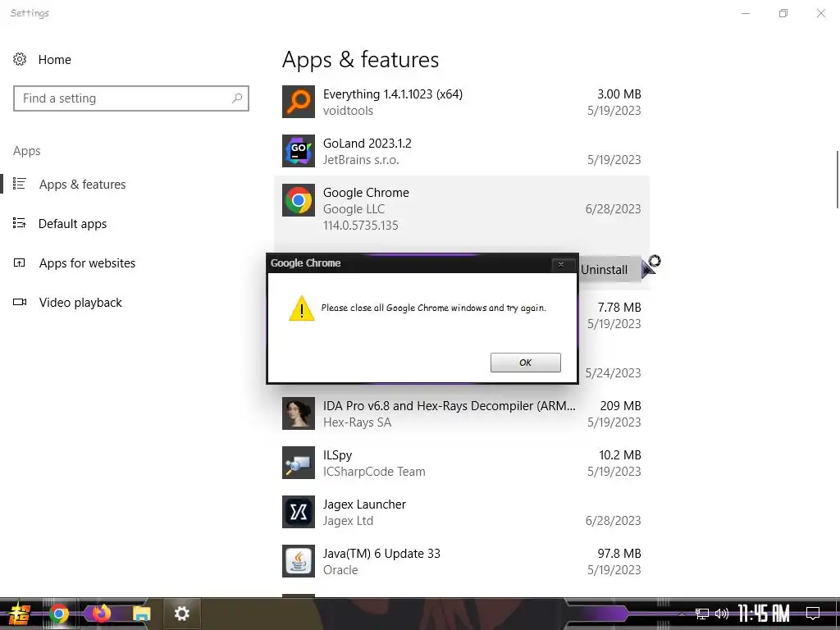Select GoLand 2023.1.2 entry name
This screenshot has height=630, width=840.
click(367, 144)
